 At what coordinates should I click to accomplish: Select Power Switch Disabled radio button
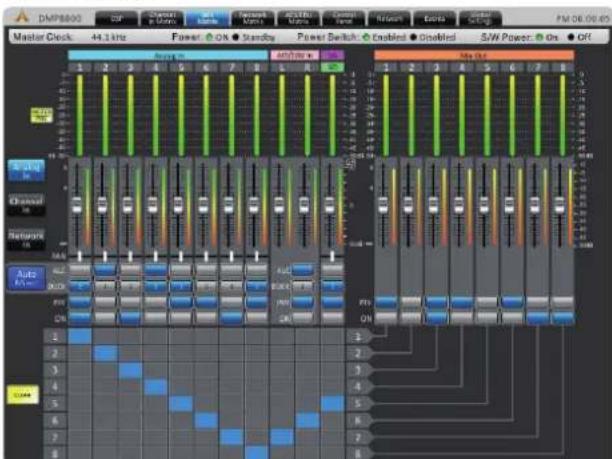tap(414, 37)
